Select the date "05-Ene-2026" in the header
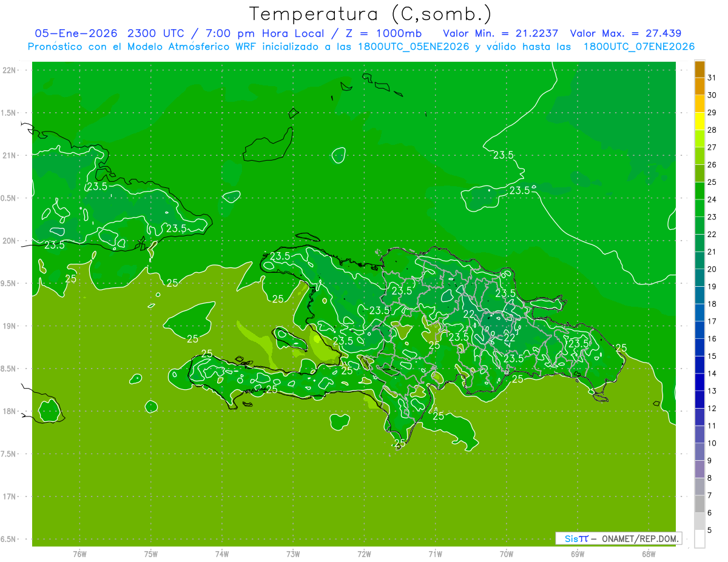Screen dimensions: 728x562 76,33
